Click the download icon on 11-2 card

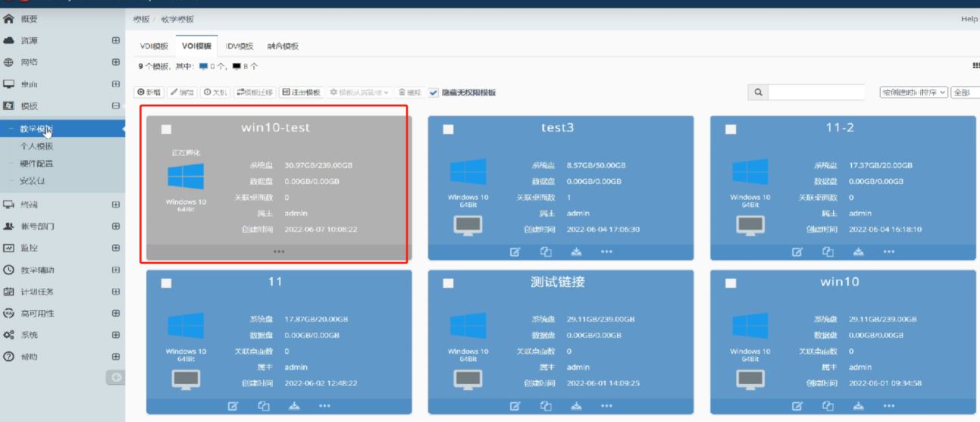coord(858,252)
